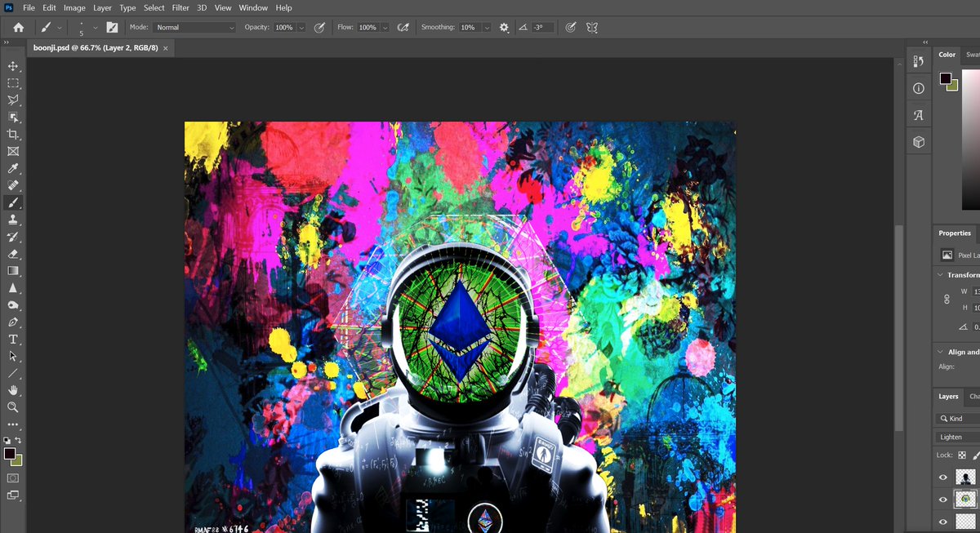
Task: Select the Polygonal Lasso tool
Action: point(13,100)
